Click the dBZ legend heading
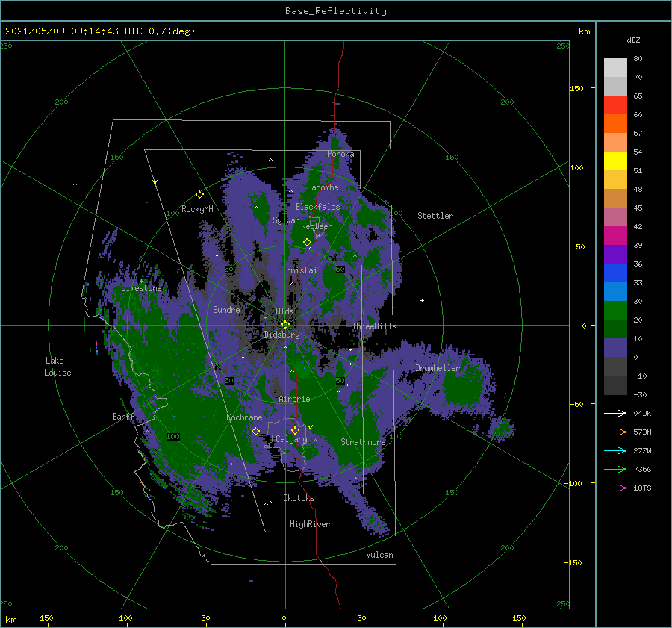Image resolution: width=672 pixels, height=628 pixels. coord(633,40)
